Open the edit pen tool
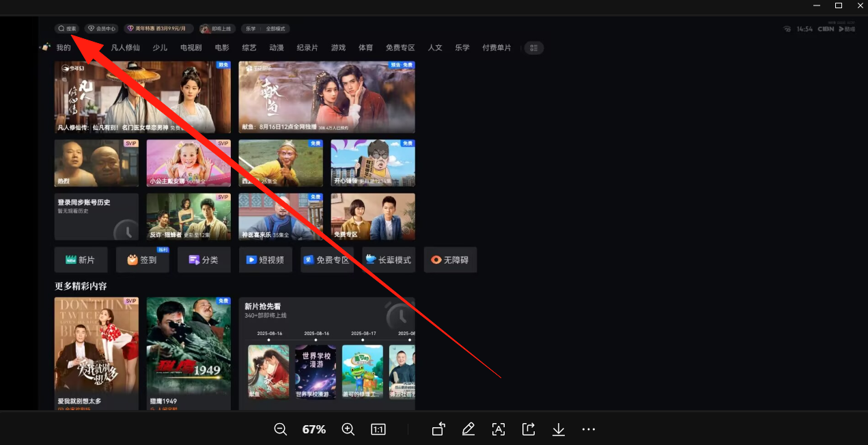This screenshot has width=868, height=445. (x=468, y=429)
